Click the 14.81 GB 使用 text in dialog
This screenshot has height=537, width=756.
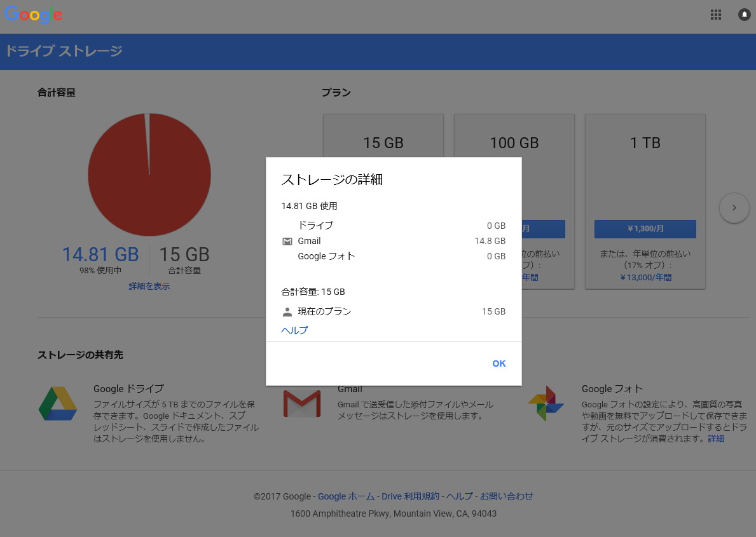click(310, 207)
